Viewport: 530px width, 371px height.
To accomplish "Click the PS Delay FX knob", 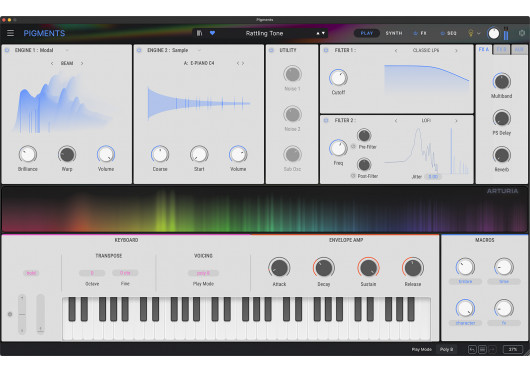I will click(502, 118).
